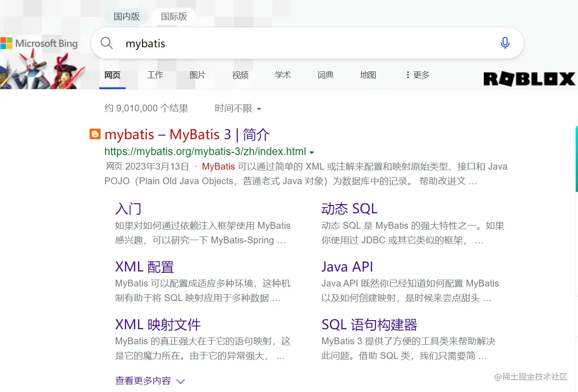This screenshot has width=578, height=392.
Task: Open the arrow menu beside mybatis.org URL
Action: coord(312,152)
